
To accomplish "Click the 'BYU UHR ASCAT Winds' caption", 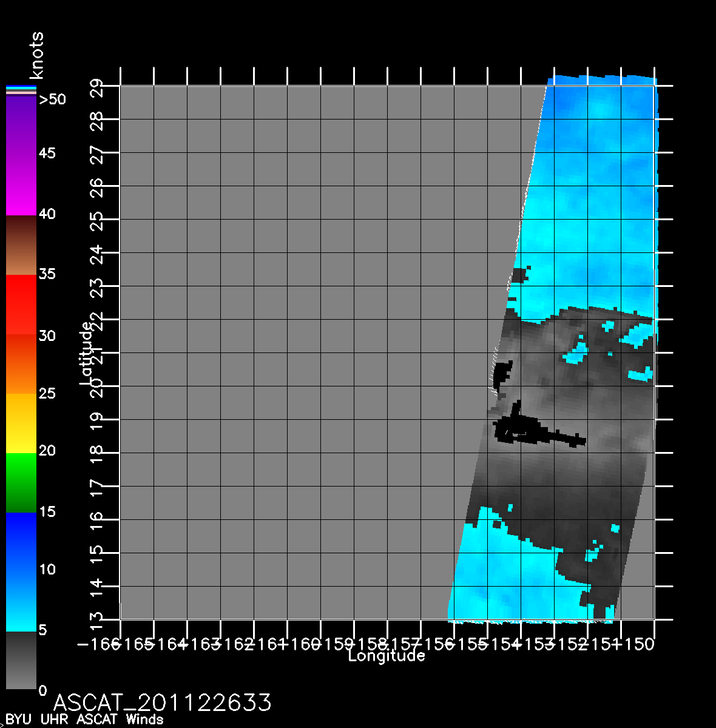I will pos(84,720).
